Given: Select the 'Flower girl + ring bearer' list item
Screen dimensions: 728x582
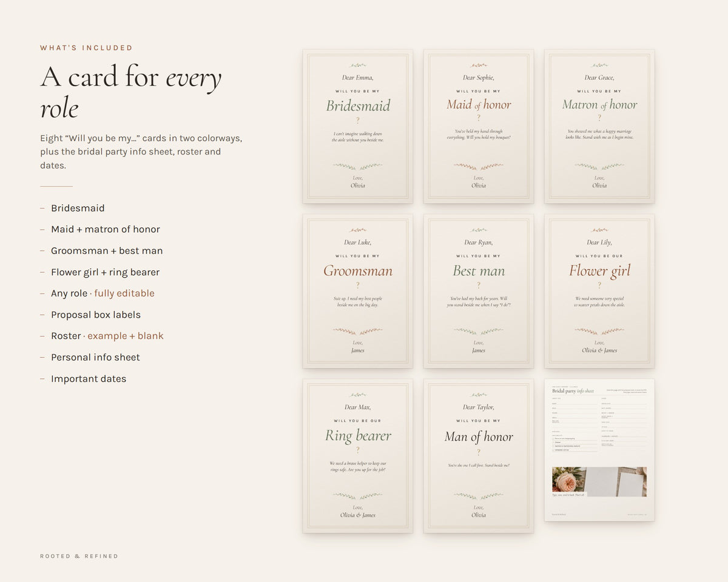Looking at the screenshot, I should click(105, 272).
